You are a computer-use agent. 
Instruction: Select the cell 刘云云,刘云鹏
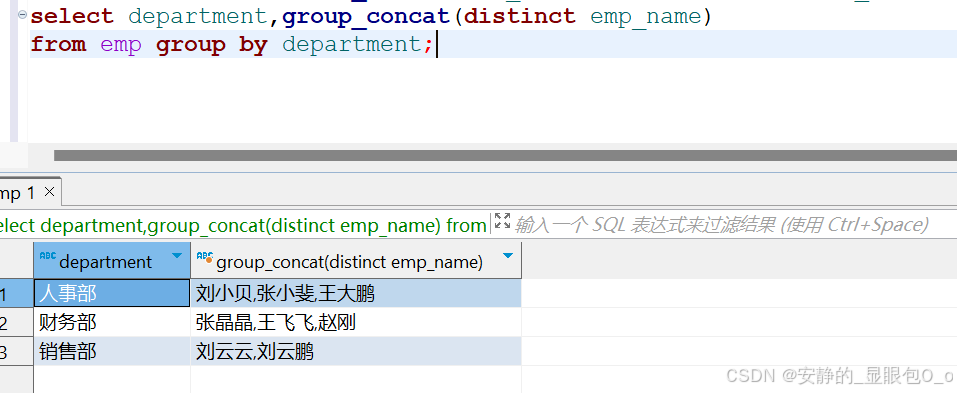point(356,351)
